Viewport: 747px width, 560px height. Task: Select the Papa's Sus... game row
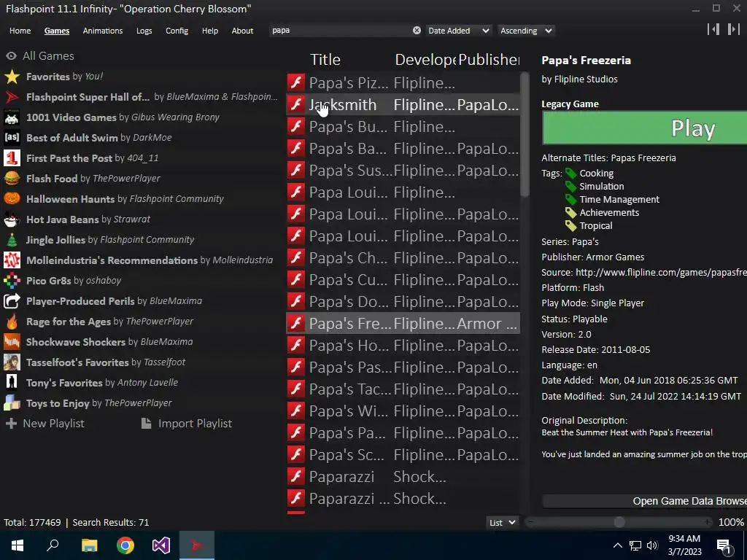coord(403,171)
